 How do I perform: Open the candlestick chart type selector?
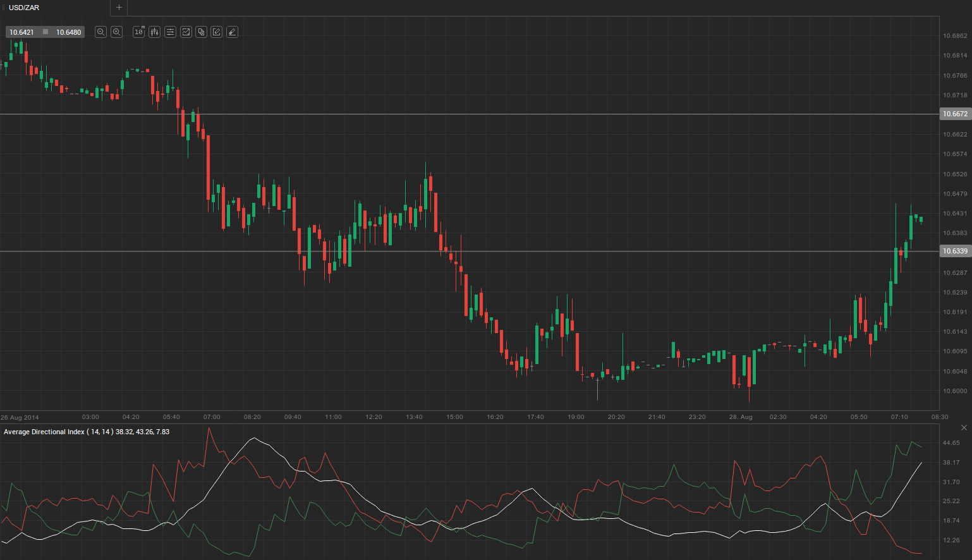154,32
